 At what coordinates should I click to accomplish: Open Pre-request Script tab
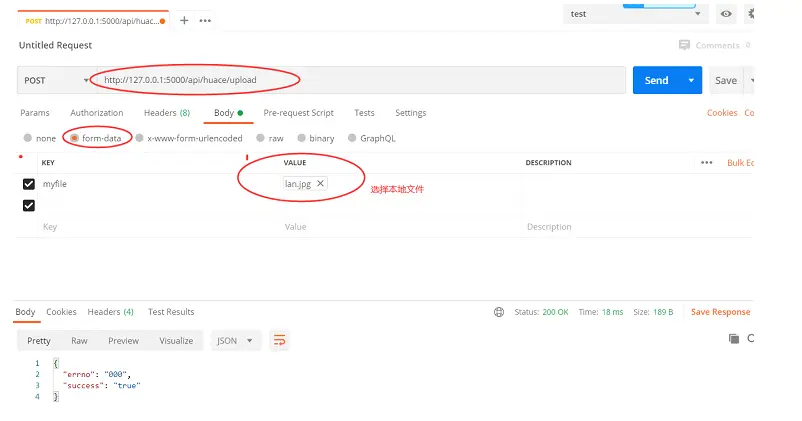click(298, 113)
